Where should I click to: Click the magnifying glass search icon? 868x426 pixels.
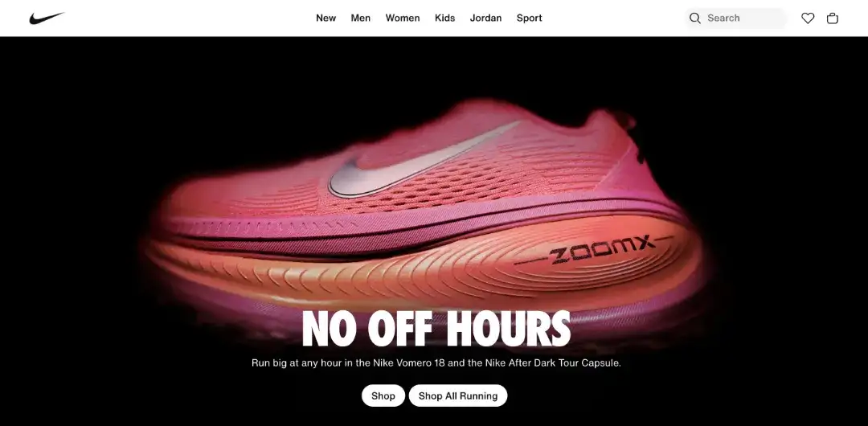pyautogui.click(x=694, y=18)
